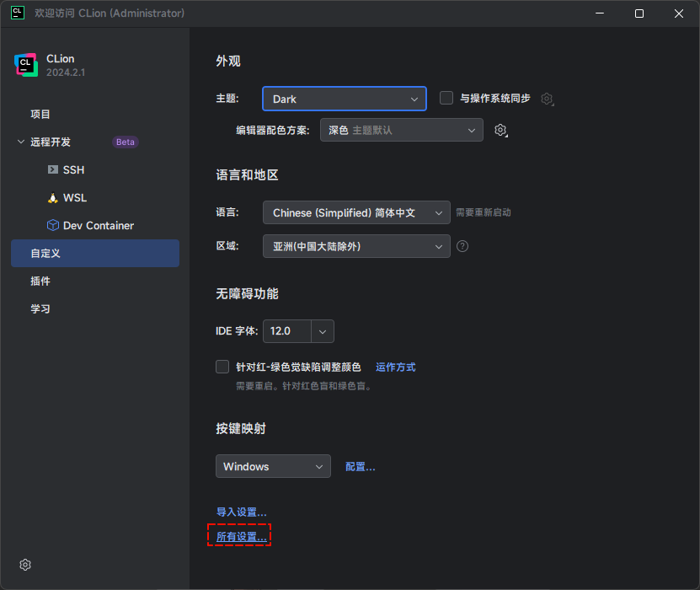This screenshot has width=700, height=590.
Task: Click the 导入设置 link
Action: 238,512
